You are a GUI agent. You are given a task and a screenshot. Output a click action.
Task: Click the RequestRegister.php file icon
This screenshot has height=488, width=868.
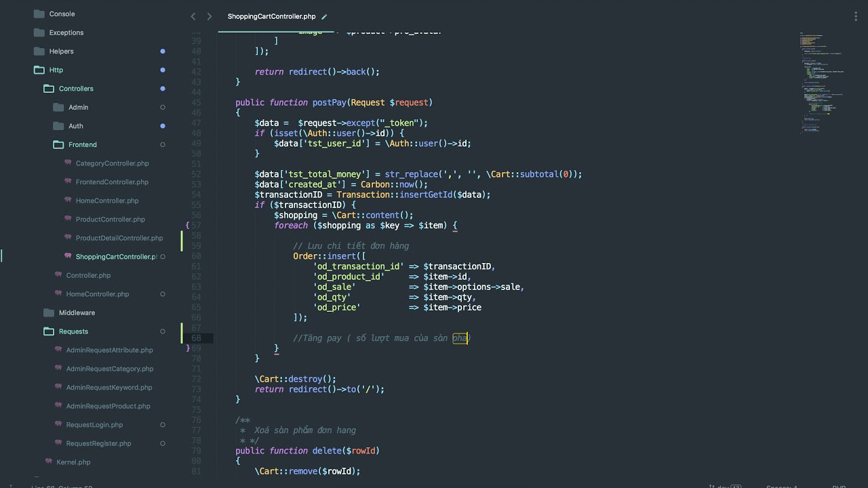pyautogui.click(x=58, y=443)
